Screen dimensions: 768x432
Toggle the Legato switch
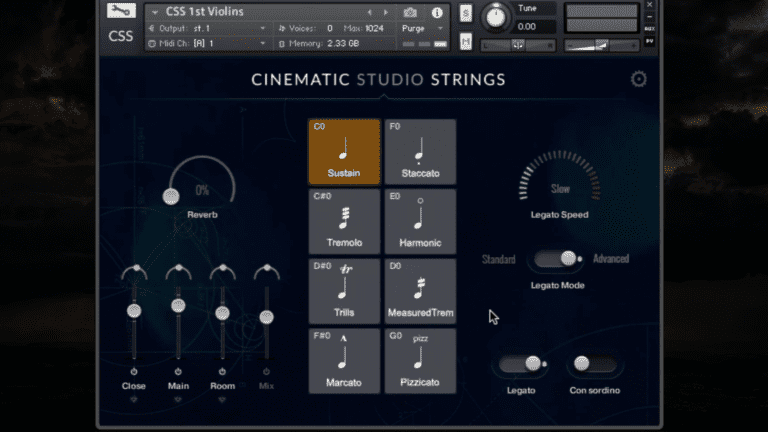522,364
